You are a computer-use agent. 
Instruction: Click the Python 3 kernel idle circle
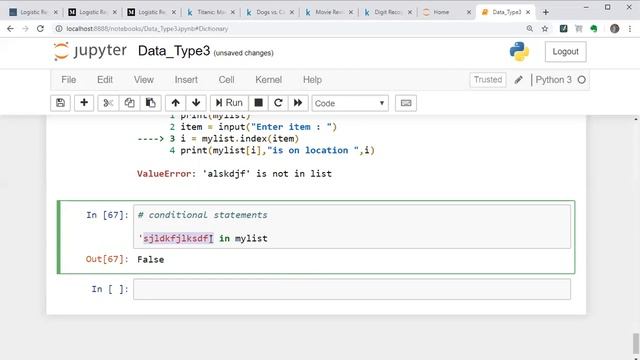click(582, 80)
